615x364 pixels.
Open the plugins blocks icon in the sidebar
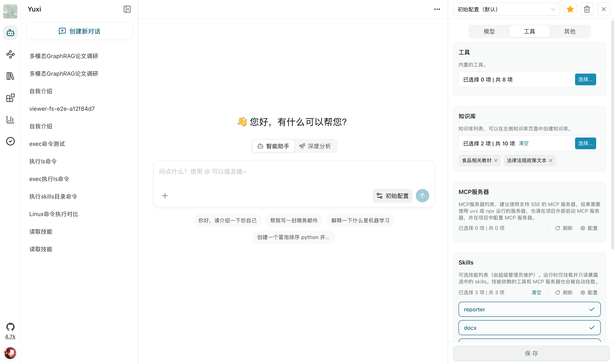click(10, 98)
